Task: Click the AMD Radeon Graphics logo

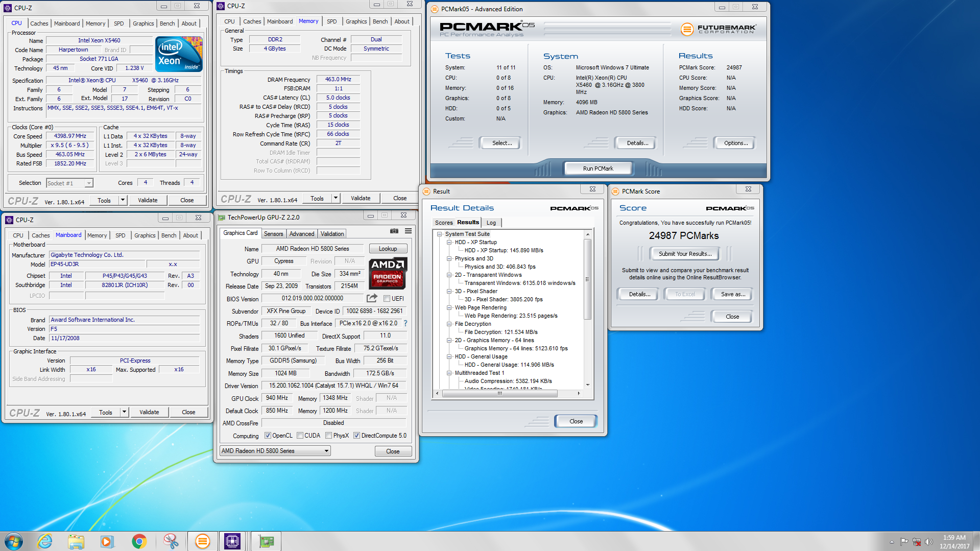Action: (x=388, y=273)
